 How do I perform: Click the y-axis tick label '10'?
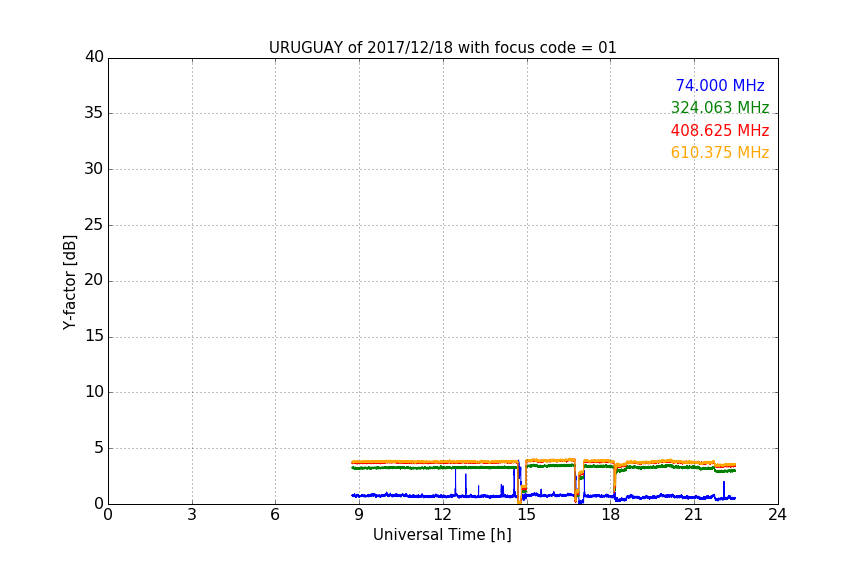[x=94, y=392]
